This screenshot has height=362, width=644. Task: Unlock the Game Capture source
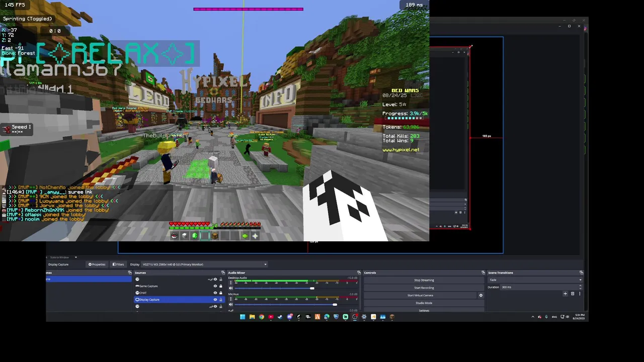[220, 286]
